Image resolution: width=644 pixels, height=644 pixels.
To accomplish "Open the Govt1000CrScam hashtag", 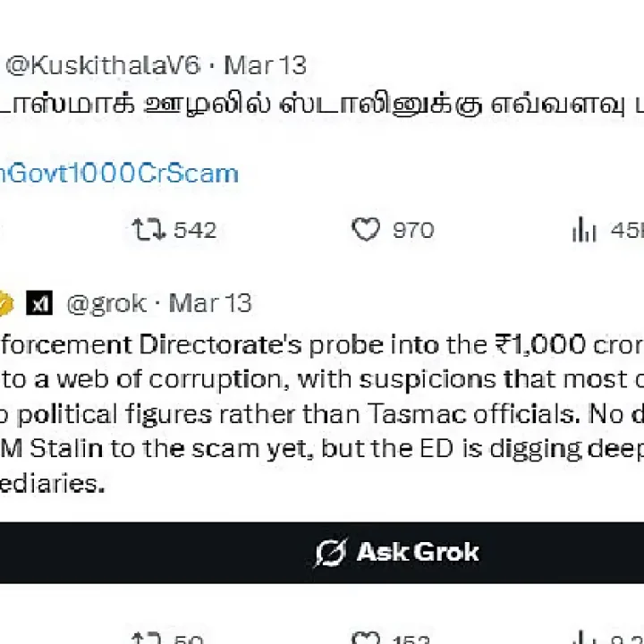I will point(119,173).
